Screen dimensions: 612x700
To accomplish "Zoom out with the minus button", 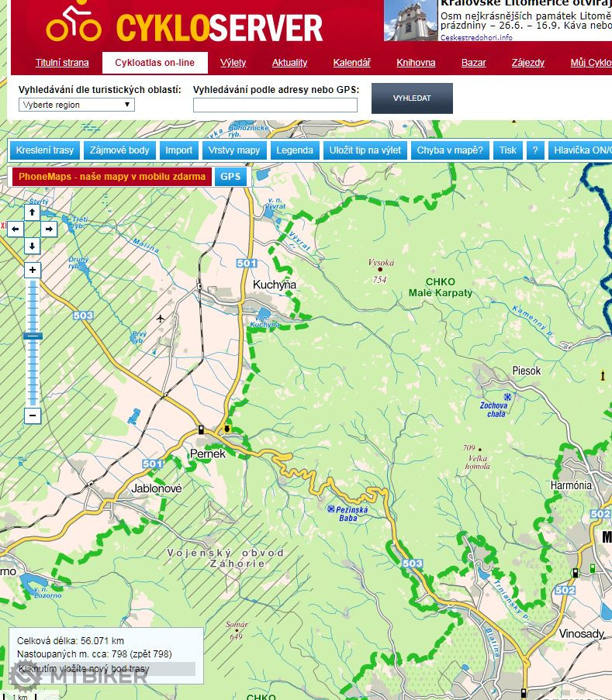I will [33, 416].
